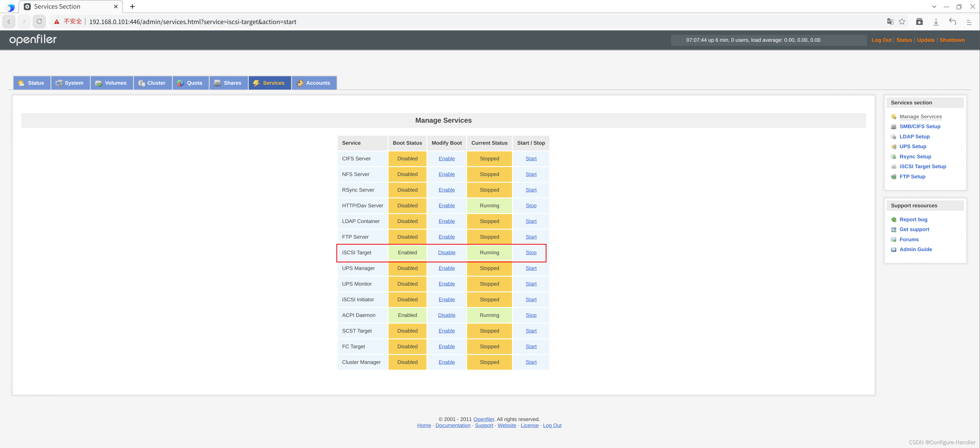
Task: Click the Admin Guide book icon
Action: (x=894, y=250)
